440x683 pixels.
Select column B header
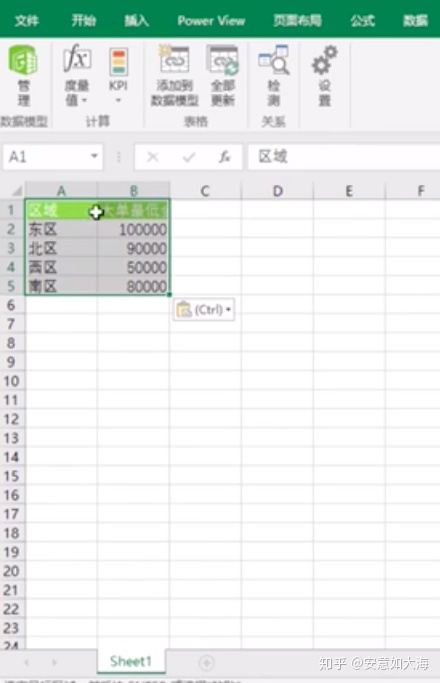133,191
